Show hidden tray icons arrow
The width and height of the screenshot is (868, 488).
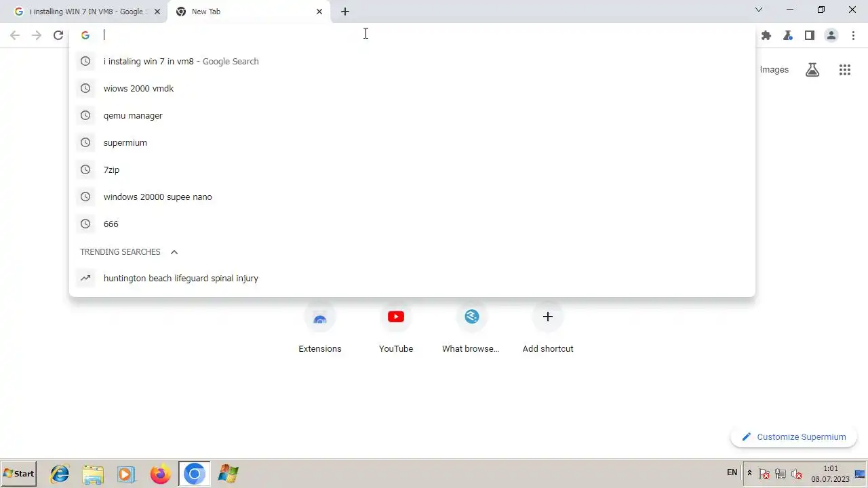point(749,473)
